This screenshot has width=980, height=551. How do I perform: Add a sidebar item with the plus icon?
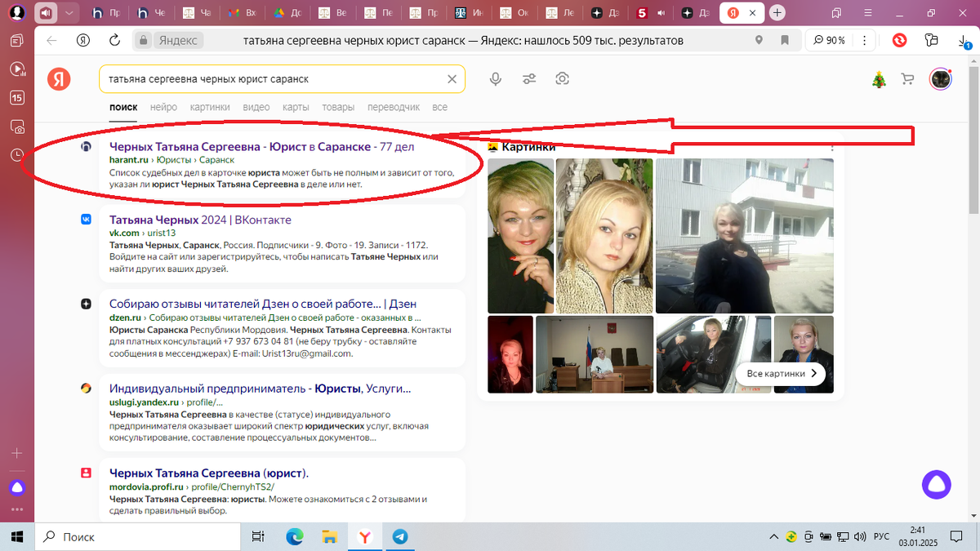click(x=17, y=452)
